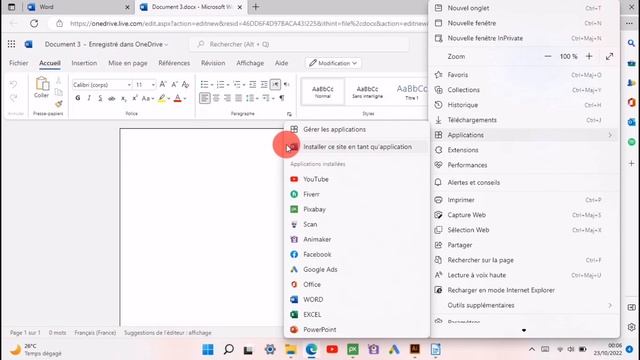
Task: Center the paragraph text
Action: coord(216,98)
